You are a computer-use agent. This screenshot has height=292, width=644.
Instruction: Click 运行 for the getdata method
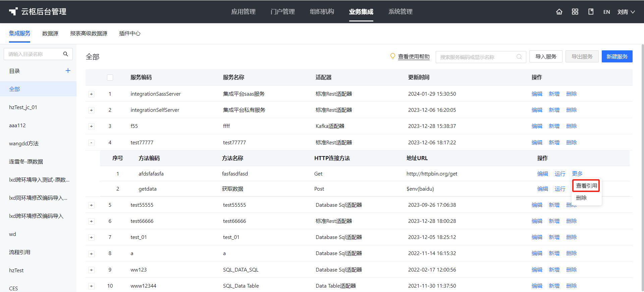560,189
